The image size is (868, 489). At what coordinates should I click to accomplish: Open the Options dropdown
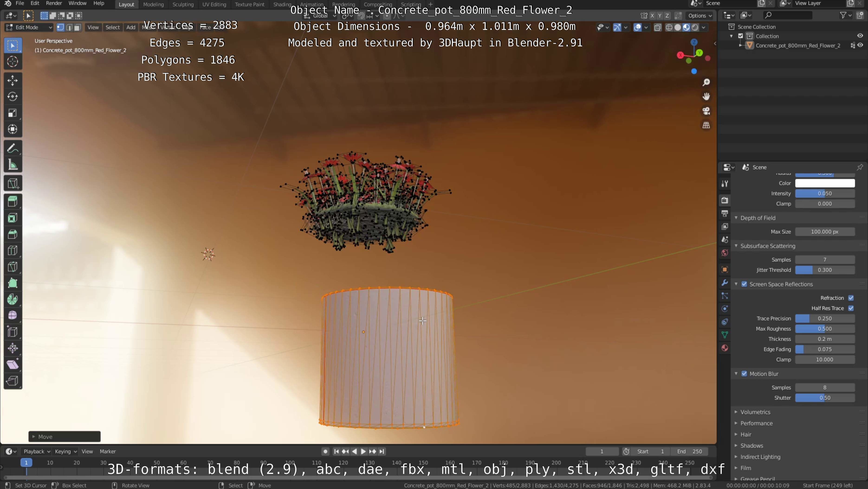click(x=700, y=16)
